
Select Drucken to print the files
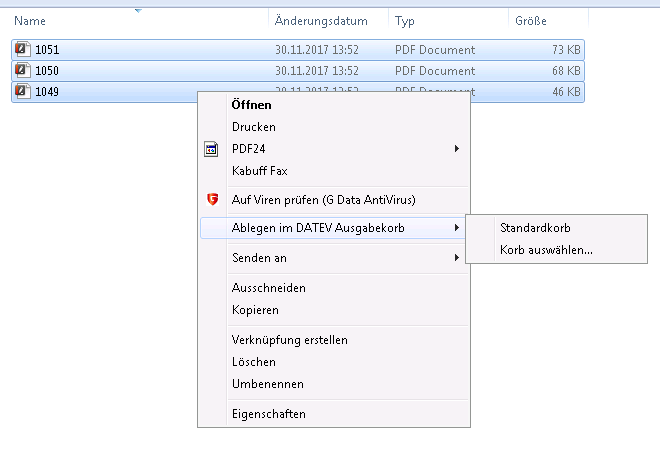(x=253, y=127)
